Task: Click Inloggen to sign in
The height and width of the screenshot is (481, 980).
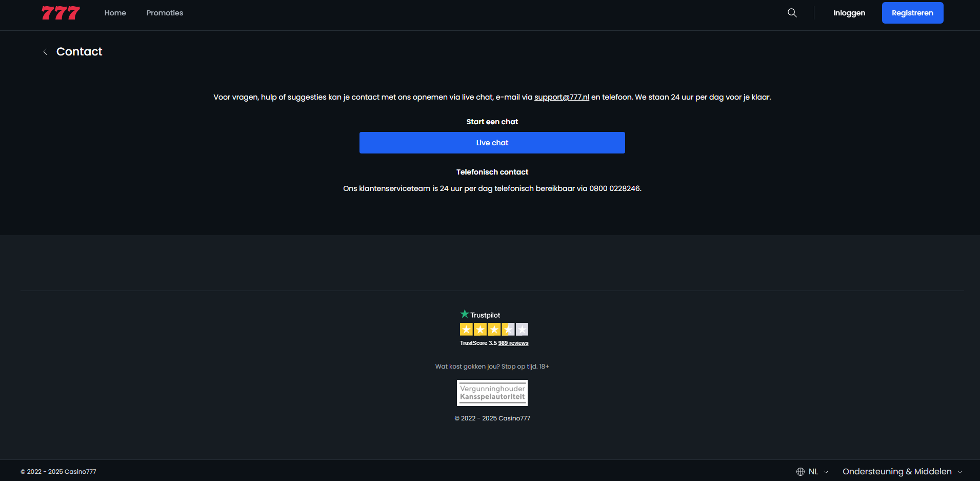Action: click(849, 13)
